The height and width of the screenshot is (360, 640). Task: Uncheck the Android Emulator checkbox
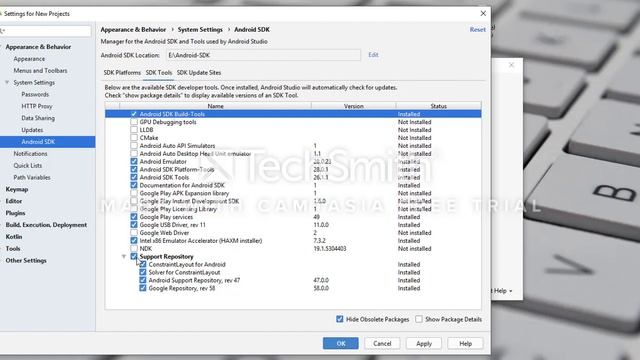[x=134, y=162]
